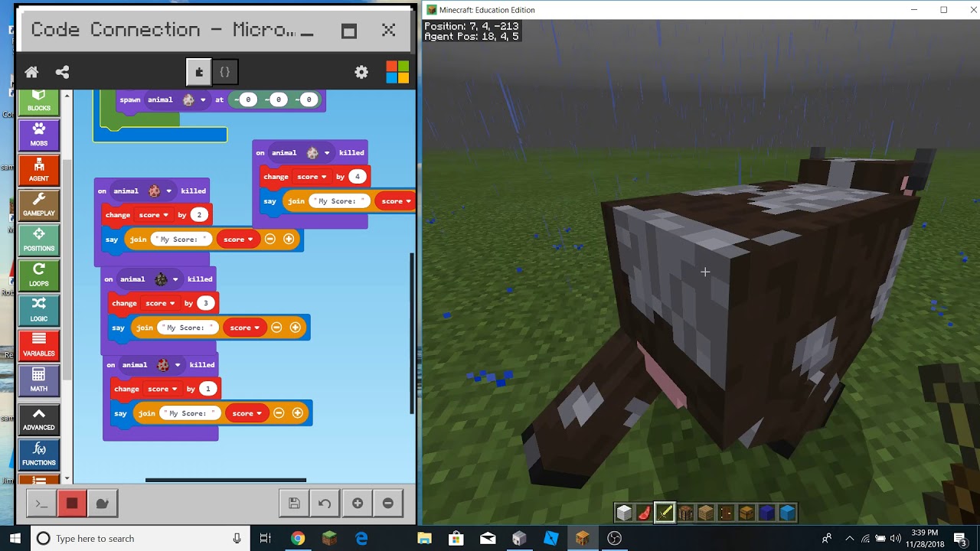The width and height of the screenshot is (980, 551).
Task: Open the Logic toolbox category
Action: [x=39, y=310]
